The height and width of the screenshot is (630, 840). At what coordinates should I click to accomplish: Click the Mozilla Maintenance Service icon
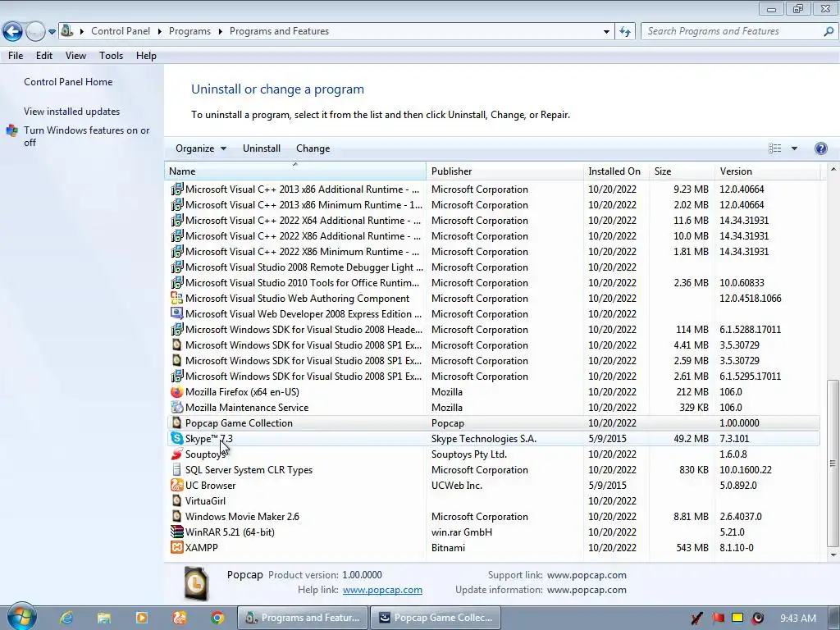(x=176, y=407)
